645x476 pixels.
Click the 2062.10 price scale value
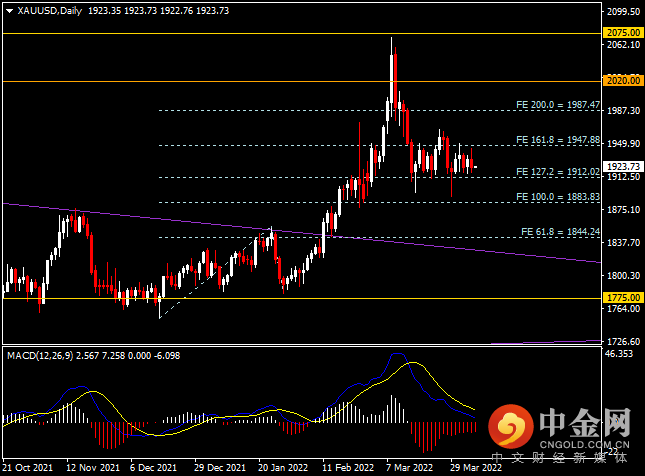tap(624, 44)
